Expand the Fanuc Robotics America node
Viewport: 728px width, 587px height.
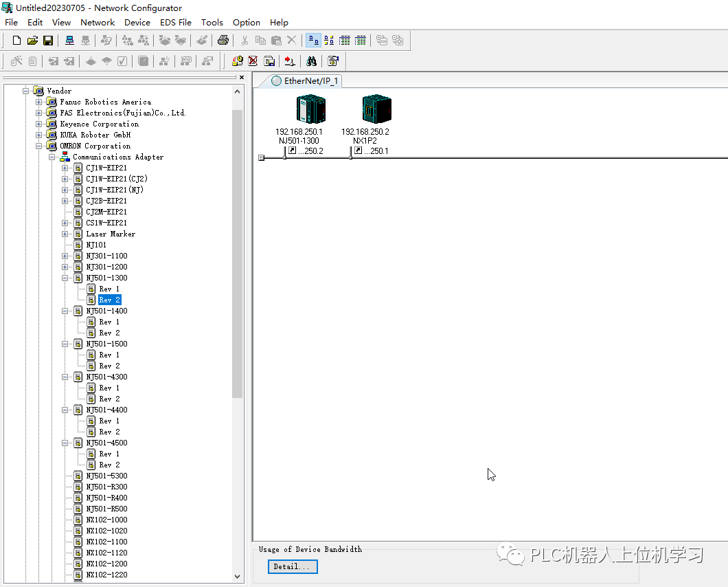[x=39, y=102]
